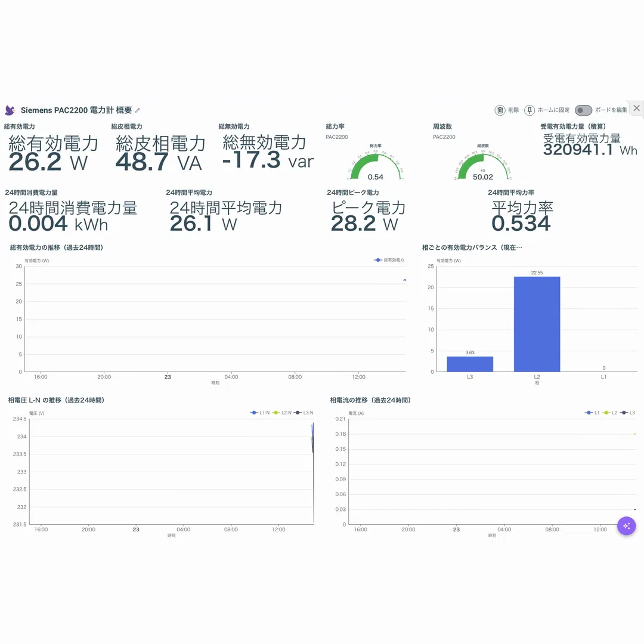
Task: Click the widget title "24時間平均電力"
Action: click(189, 192)
